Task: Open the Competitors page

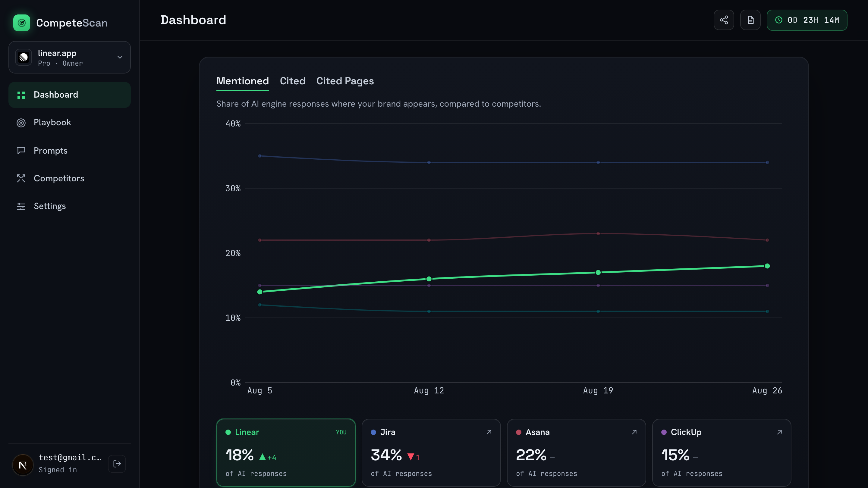Action: (69, 179)
